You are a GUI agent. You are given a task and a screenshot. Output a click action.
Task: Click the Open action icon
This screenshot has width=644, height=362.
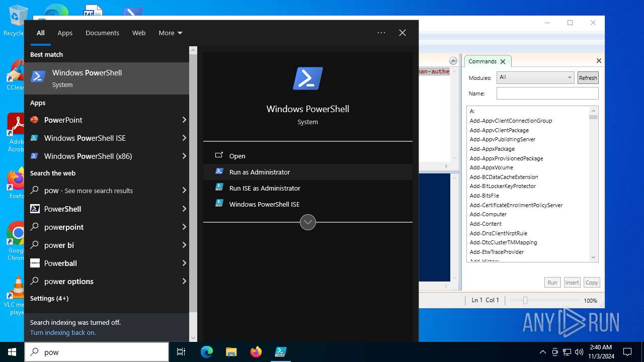[219, 156]
